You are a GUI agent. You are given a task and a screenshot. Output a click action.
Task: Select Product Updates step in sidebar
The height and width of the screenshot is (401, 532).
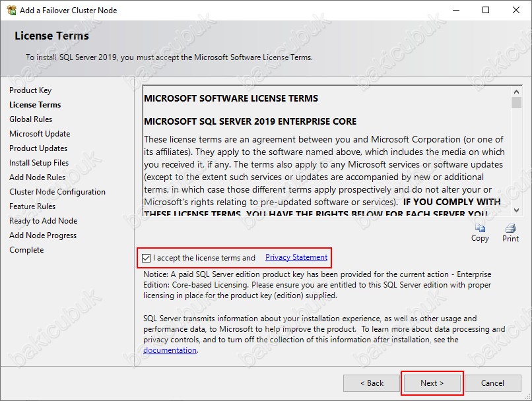[x=38, y=148]
